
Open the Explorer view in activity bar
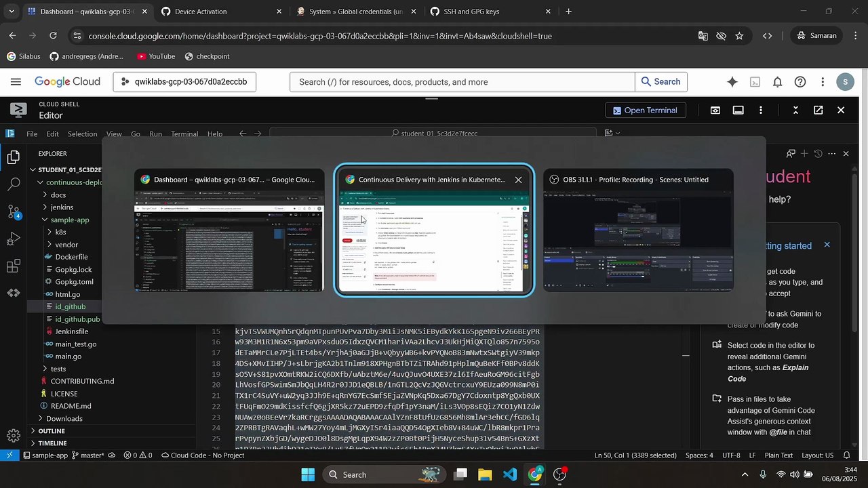click(14, 158)
